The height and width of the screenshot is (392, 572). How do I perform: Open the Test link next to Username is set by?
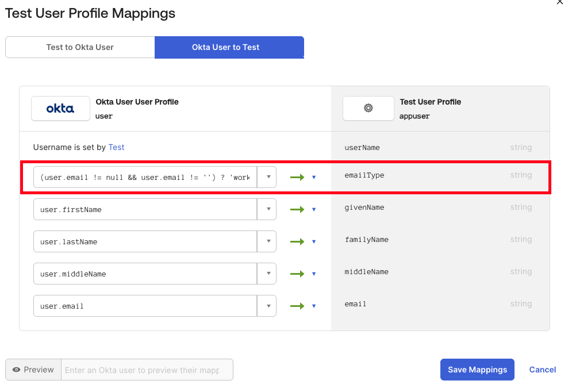[x=116, y=147]
